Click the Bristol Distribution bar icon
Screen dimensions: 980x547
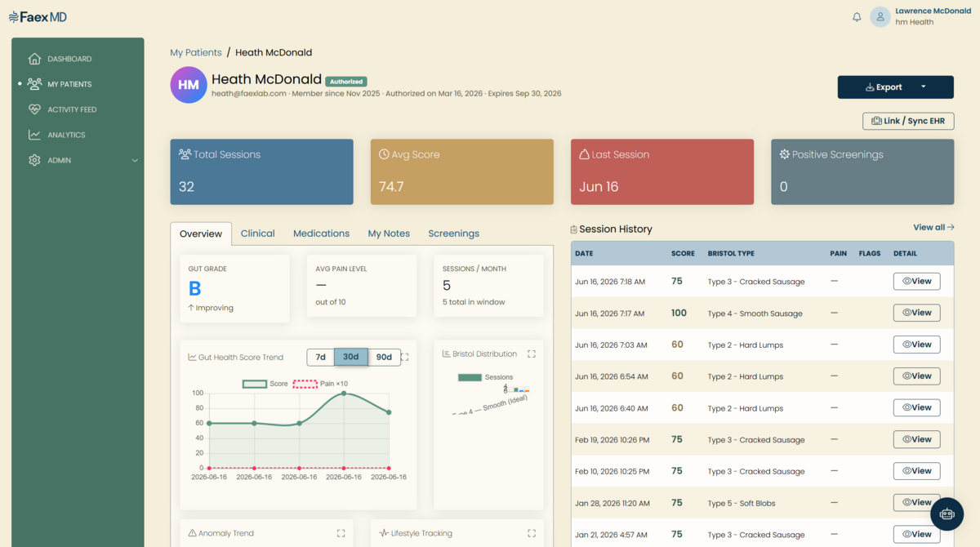[x=447, y=354]
